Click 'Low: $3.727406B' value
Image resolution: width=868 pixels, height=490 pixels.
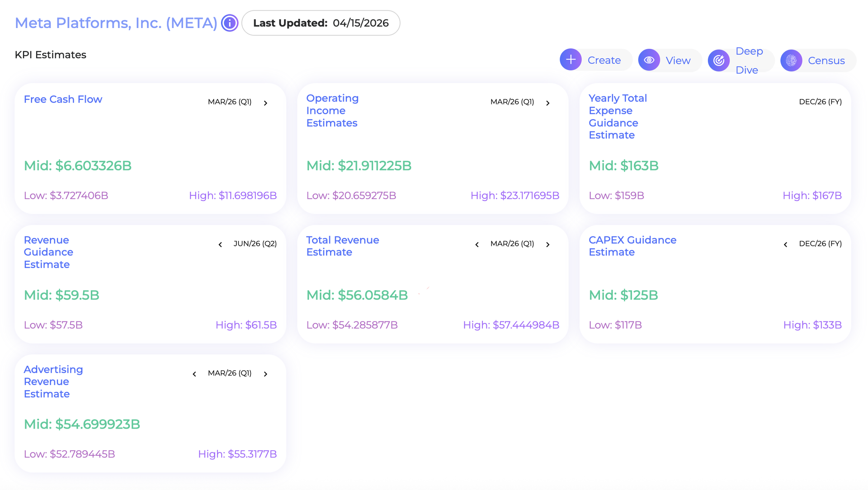[66, 195]
